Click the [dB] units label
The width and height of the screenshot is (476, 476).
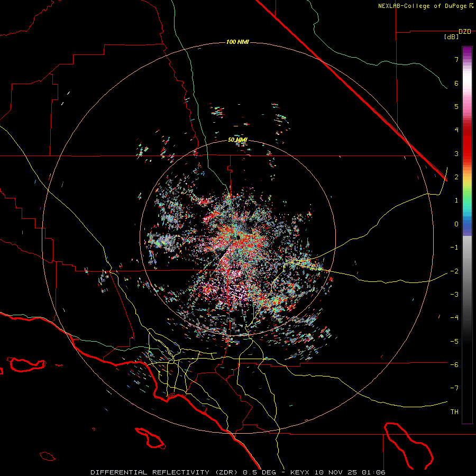click(x=451, y=37)
